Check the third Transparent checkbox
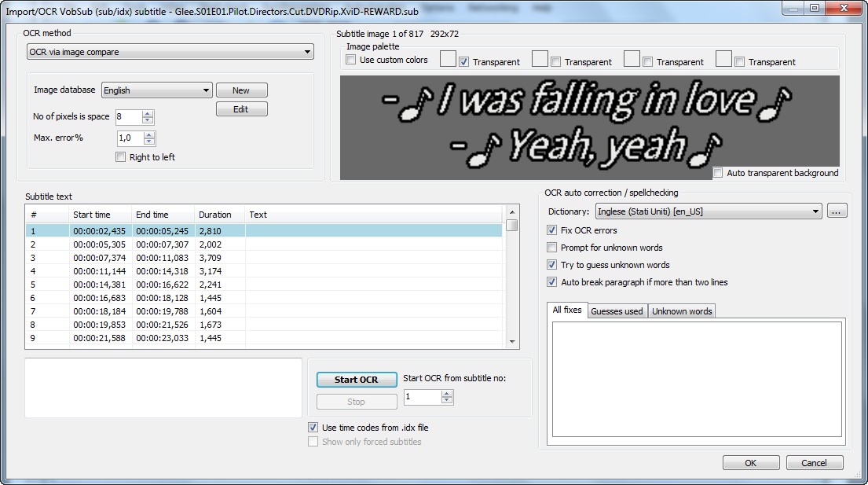 648,62
